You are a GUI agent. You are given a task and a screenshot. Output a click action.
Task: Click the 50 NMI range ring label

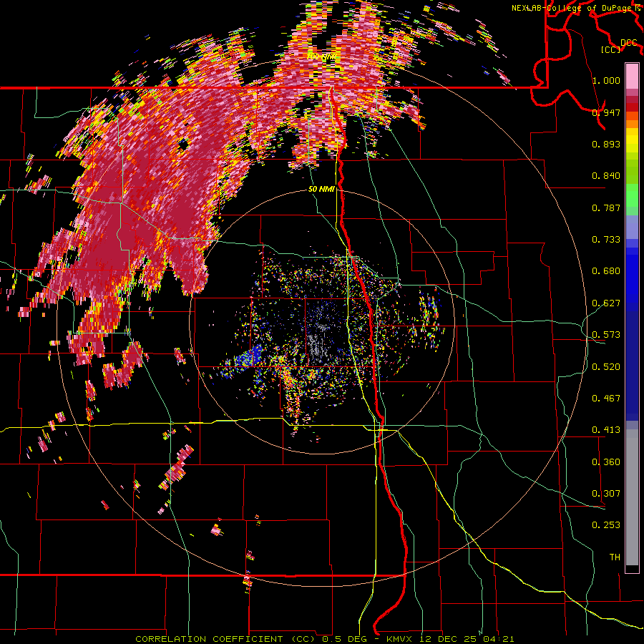click(x=321, y=190)
